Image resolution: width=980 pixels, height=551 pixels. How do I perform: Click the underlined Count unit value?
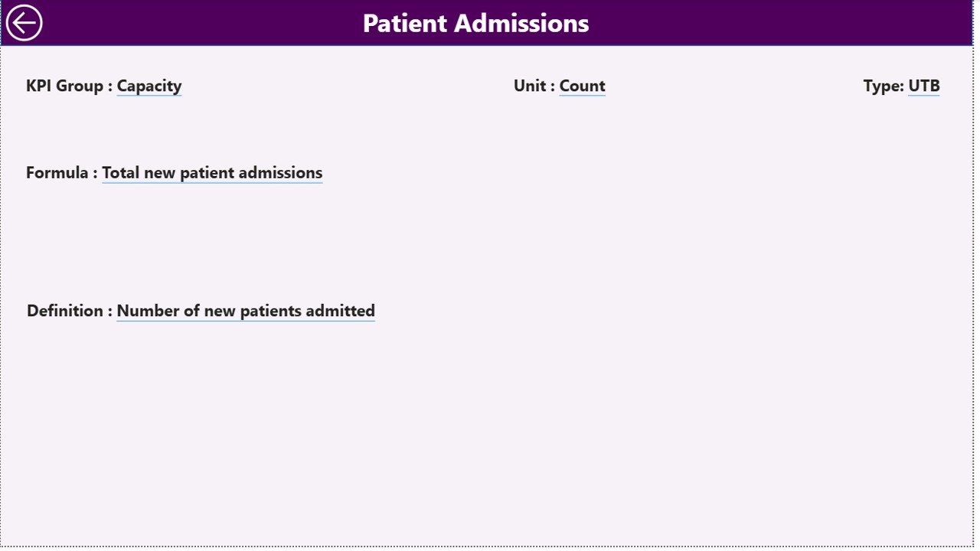(582, 86)
